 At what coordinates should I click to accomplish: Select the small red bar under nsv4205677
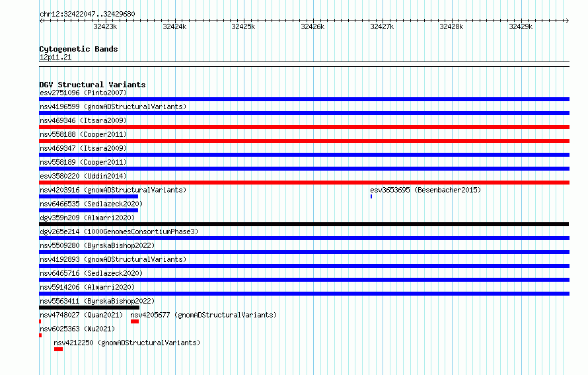(135, 321)
